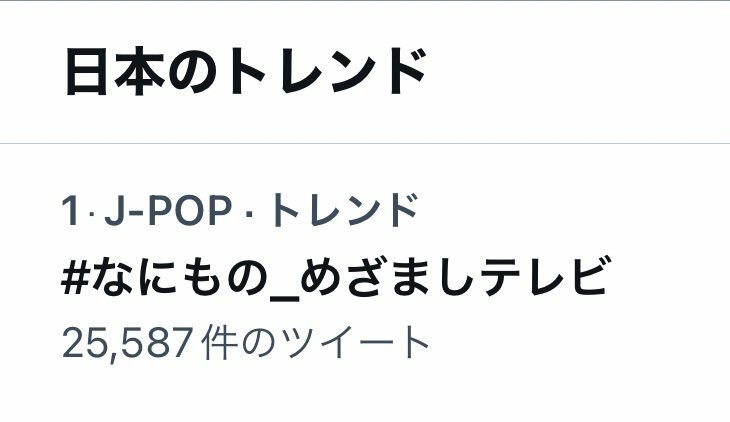
Task: Click the underscore in the hashtag
Action: 284,298
